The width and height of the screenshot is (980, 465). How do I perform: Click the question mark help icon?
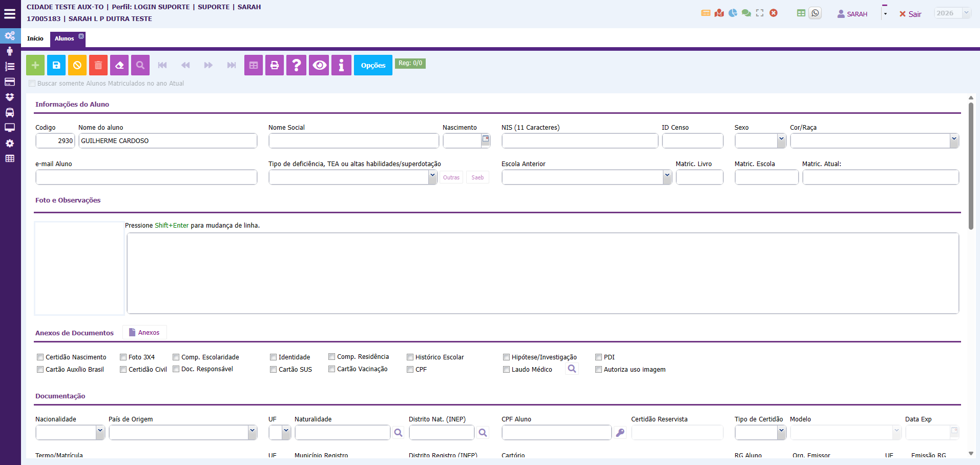coord(296,65)
